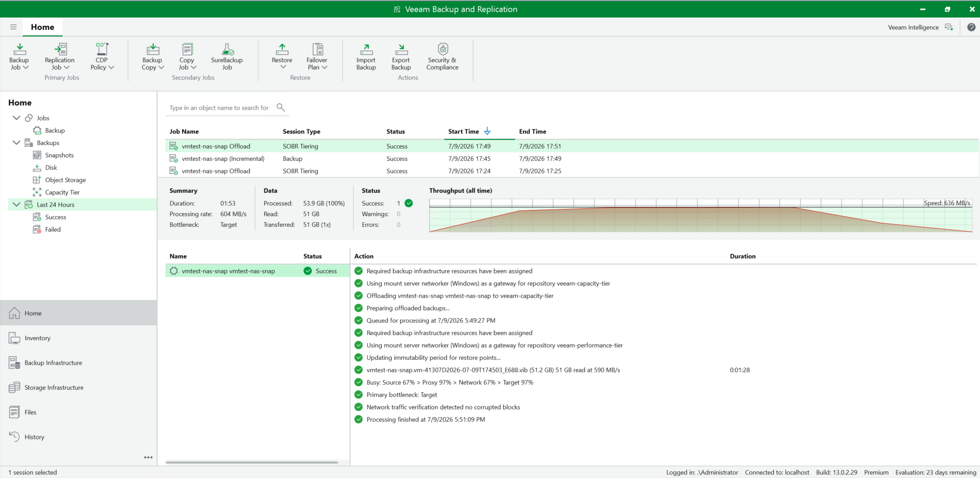
Task: Launch the SureBackup Job wizard
Action: point(227,57)
